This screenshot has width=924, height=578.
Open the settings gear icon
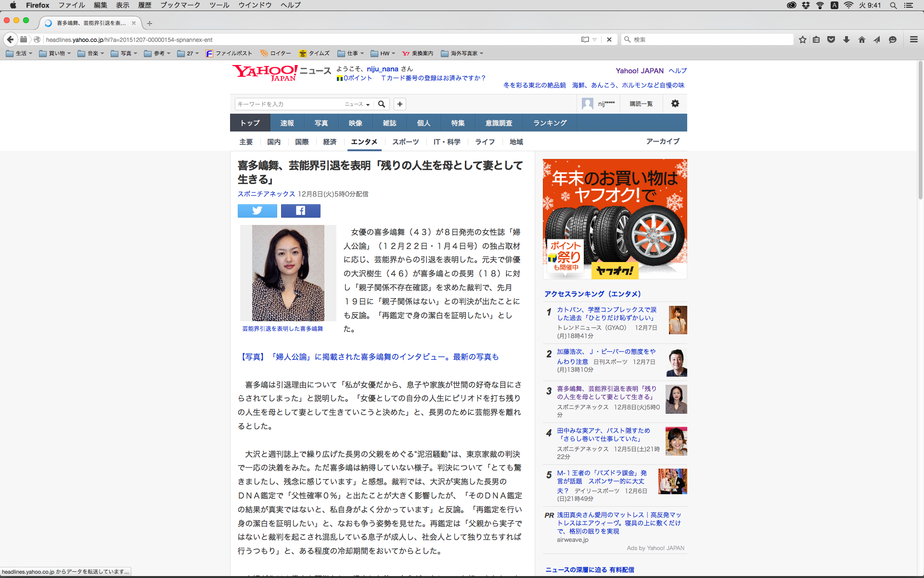point(675,104)
